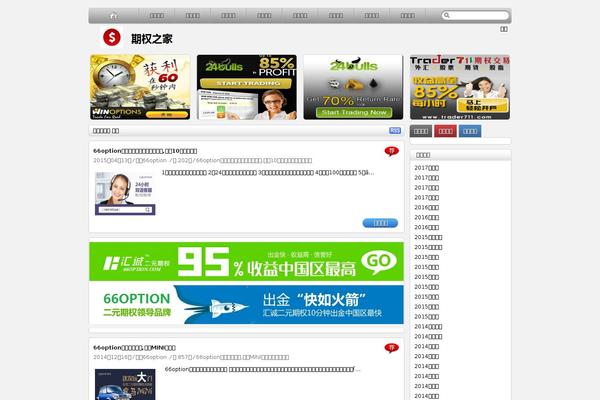The image size is (600, 400).
Task: Click the yellow START TRADING button on the 24bulls ad
Action: (246, 83)
